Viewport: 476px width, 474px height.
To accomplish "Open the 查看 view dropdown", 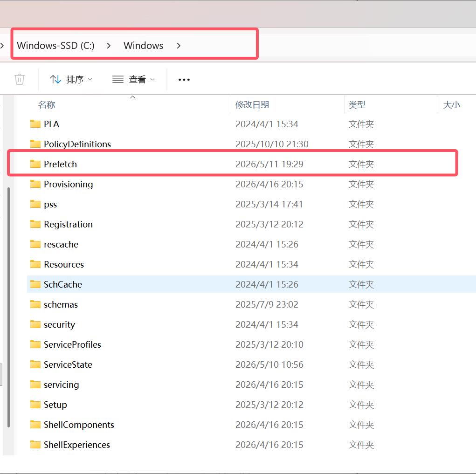I will tap(134, 80).
